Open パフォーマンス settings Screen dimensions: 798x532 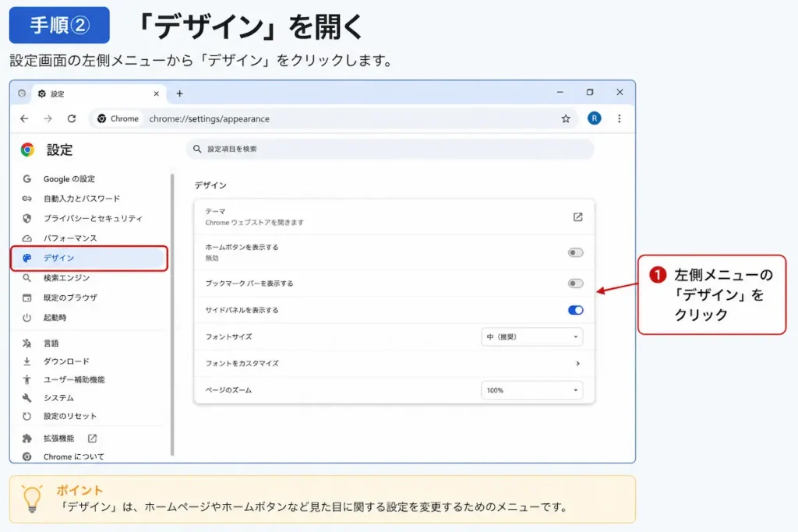[69, 238]
